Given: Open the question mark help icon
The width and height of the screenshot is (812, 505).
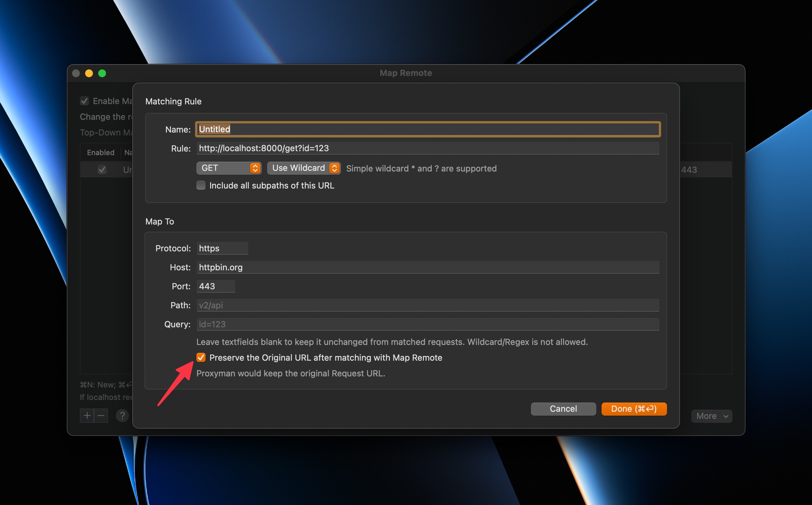Looking at the screenshot, I should [x=122, y=416].
